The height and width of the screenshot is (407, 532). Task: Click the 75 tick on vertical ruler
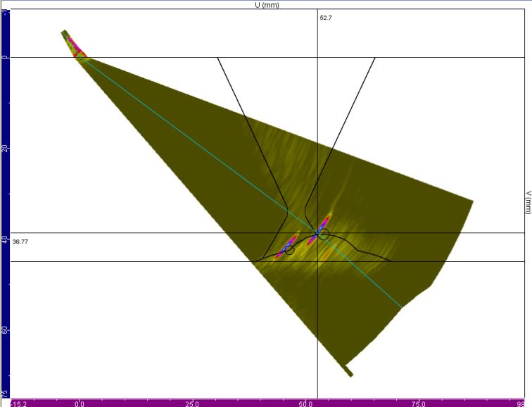[5, 394]
